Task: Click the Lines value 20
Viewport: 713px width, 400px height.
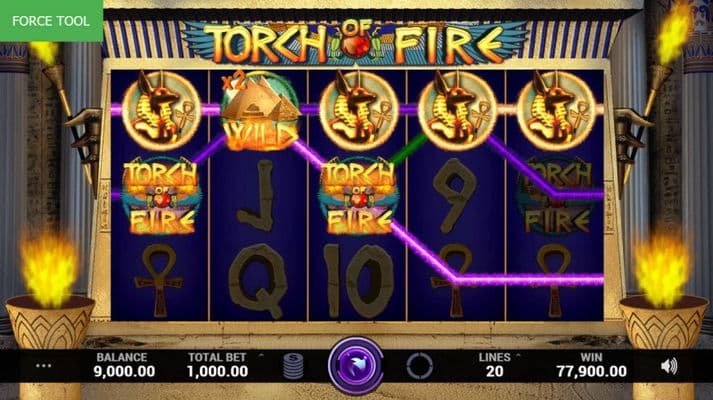Action: click(x=494, y=371)
